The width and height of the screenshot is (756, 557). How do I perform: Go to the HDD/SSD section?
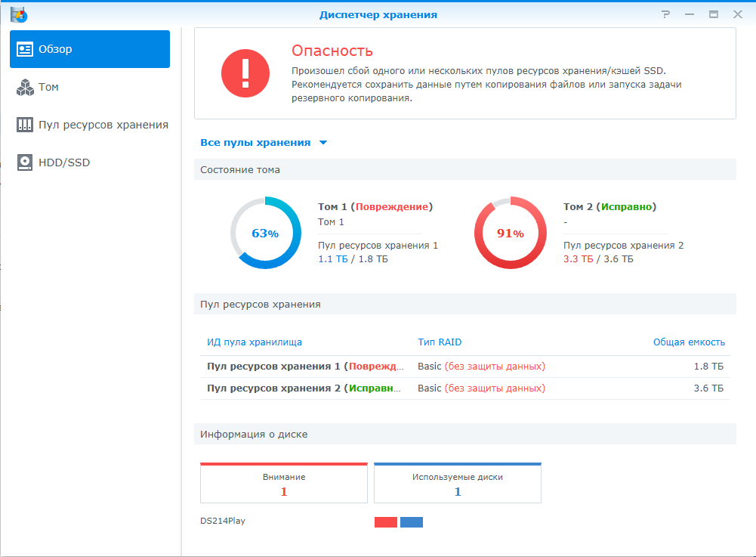(x=64, y=162)
